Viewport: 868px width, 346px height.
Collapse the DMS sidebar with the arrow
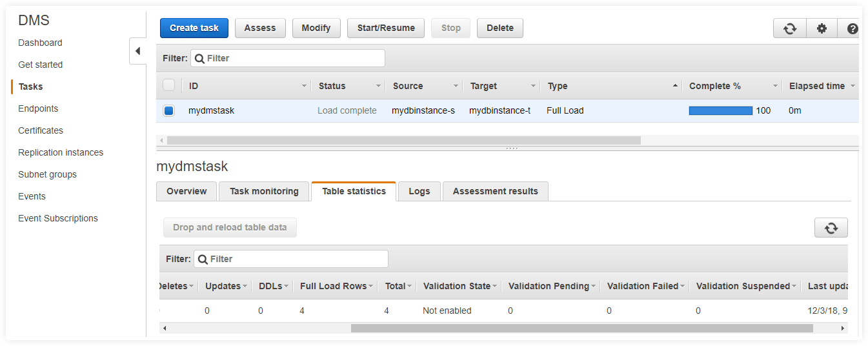pyautogui.click(x=137, y=51)
